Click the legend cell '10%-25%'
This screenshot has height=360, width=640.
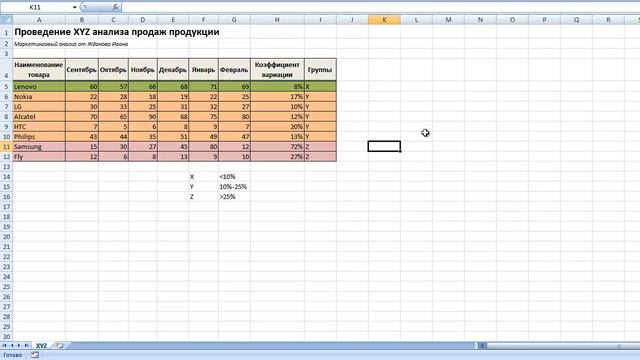(234, 187)
